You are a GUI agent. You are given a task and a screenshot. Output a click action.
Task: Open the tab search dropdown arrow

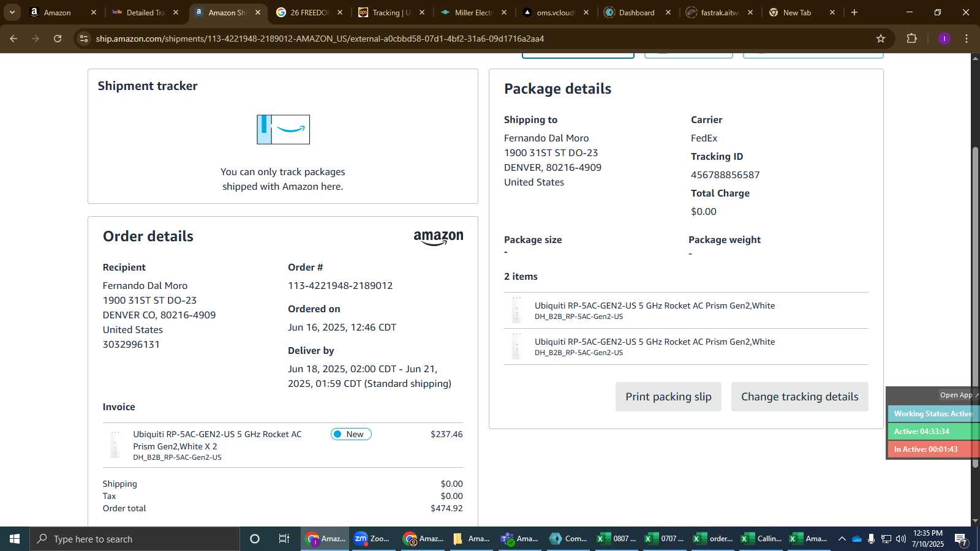[12, 12]
